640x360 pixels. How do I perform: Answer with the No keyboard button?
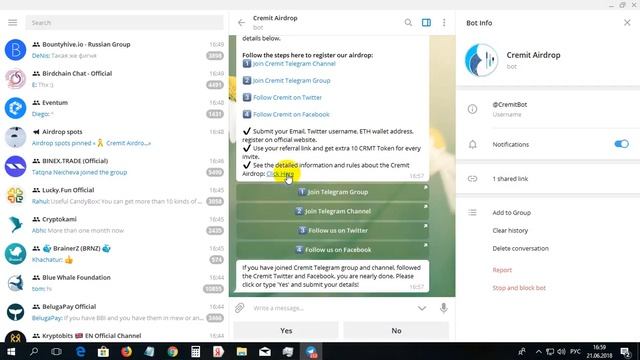point(396,331)
